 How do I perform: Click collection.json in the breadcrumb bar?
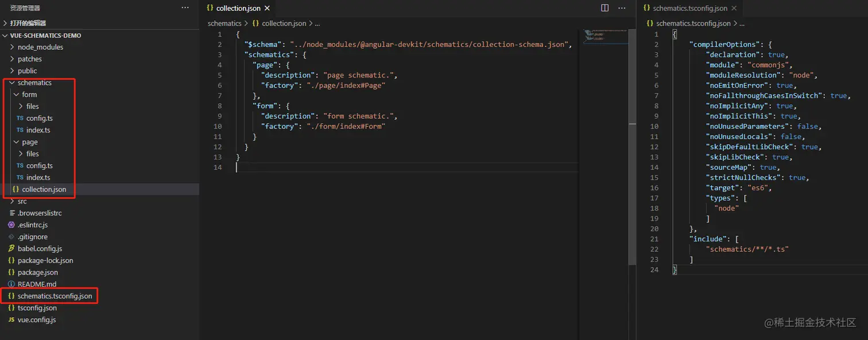(x=284, y=24)
